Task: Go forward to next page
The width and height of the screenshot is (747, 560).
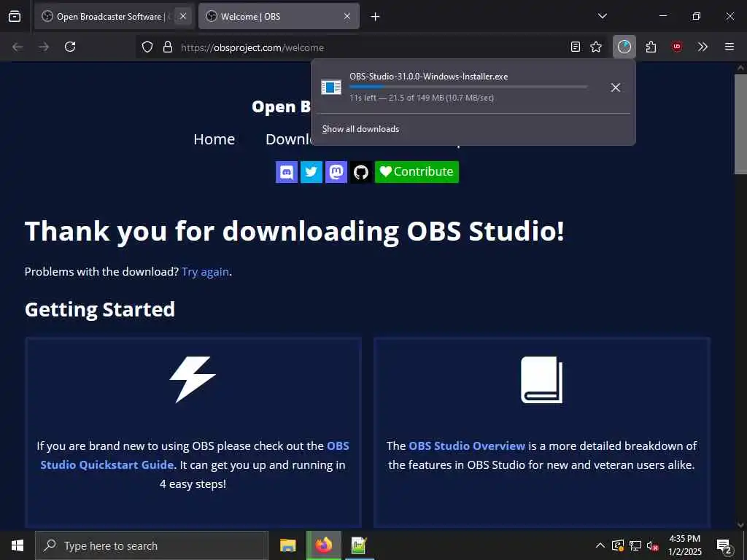Action: (x=44, y=47)
